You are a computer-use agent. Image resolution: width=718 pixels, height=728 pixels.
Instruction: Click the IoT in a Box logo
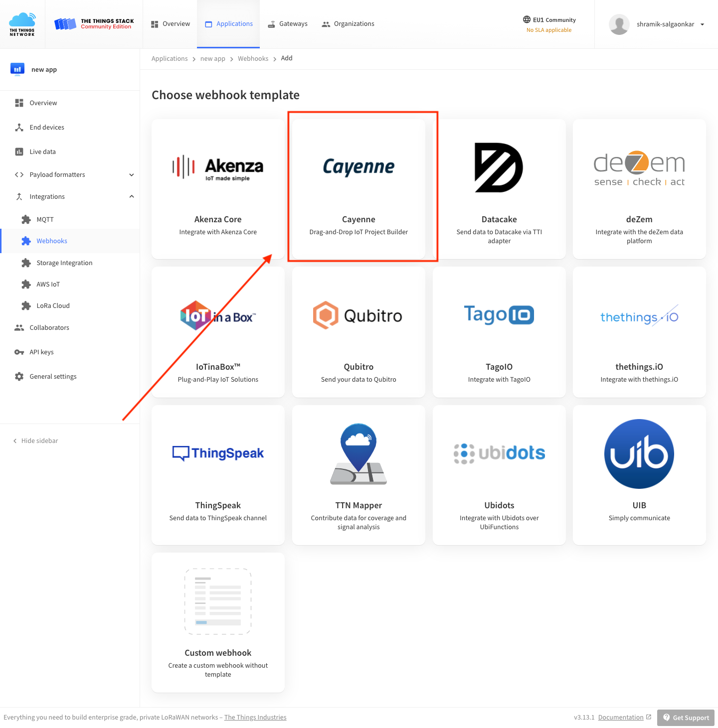coord(218,316)
